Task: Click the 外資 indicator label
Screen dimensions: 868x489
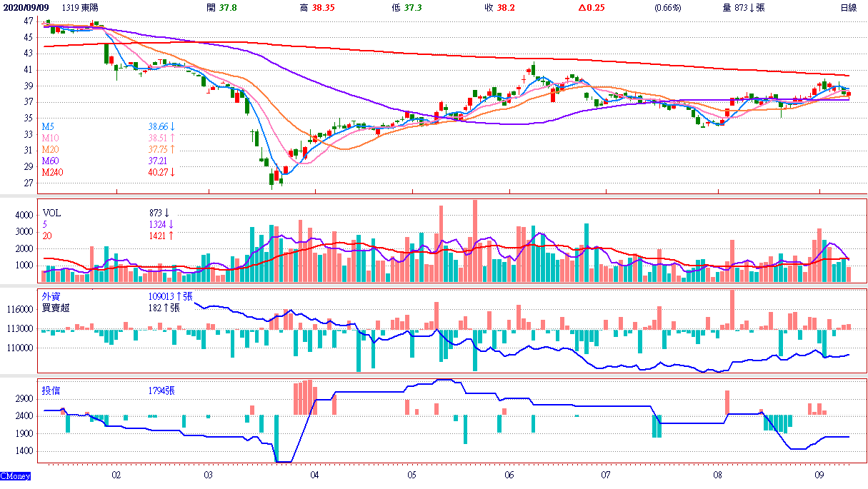Action: point(51,296)
